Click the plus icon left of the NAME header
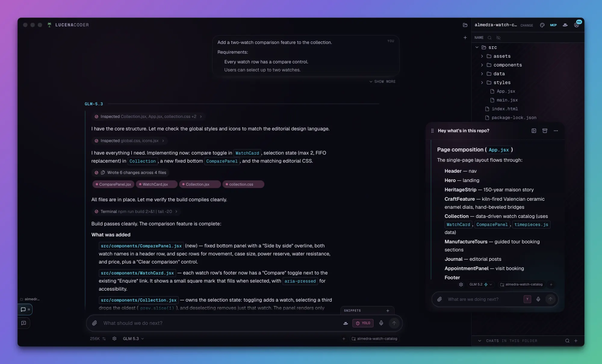This screenshot has width=602, height=364. [465, 38]
